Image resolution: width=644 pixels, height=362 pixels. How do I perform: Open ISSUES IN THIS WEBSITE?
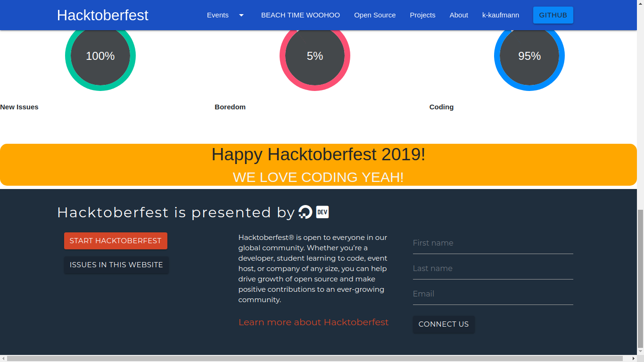click(x=116, y=265)
